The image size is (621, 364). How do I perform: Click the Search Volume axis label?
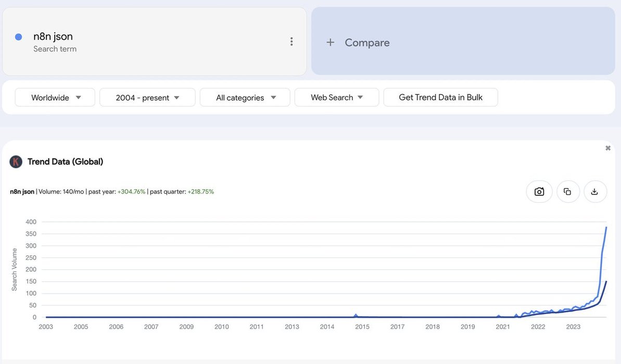click(x=15, y=269)
